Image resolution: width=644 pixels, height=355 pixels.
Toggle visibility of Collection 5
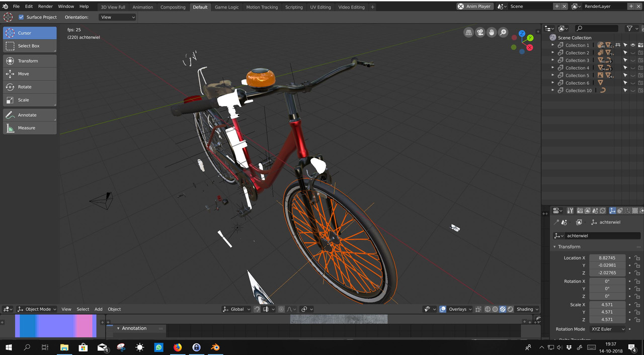click(633, 75)
